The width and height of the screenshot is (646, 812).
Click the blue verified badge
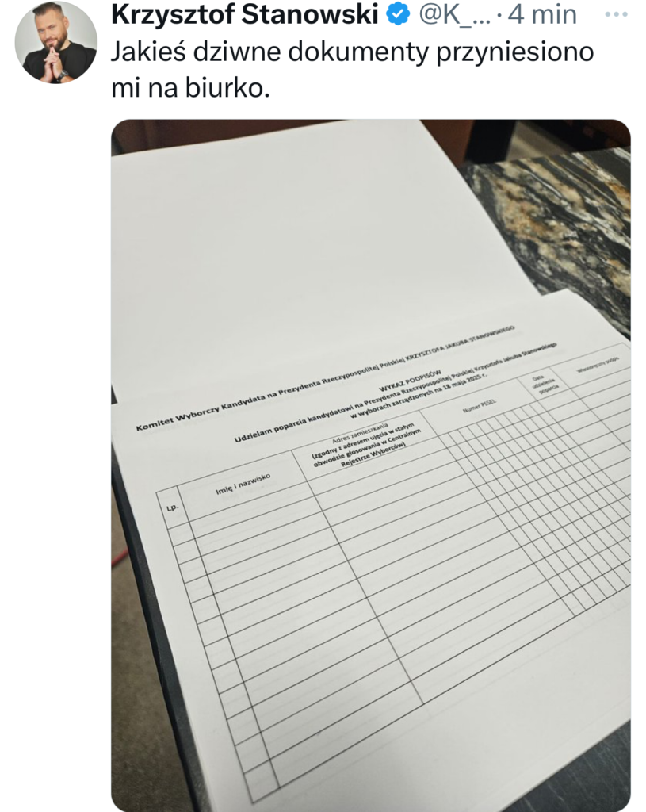click(x=398, y=14)
